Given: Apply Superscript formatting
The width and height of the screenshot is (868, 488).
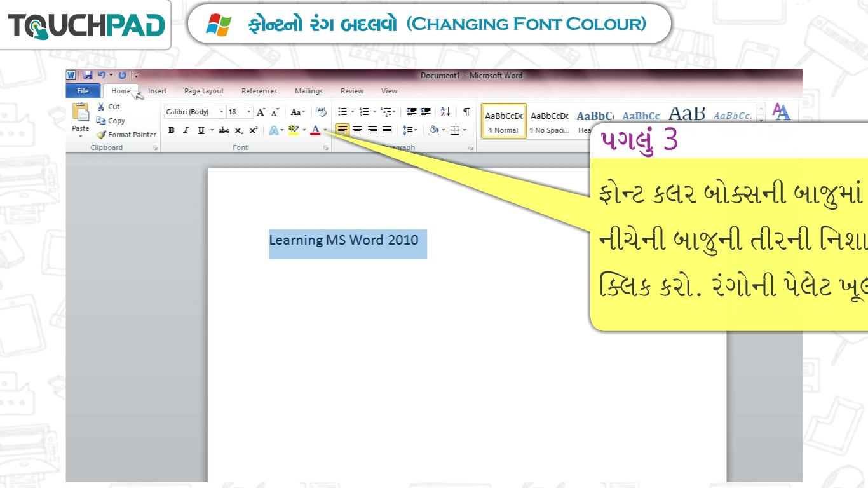Looking at the screenshot, I should (x=253, y=130).
